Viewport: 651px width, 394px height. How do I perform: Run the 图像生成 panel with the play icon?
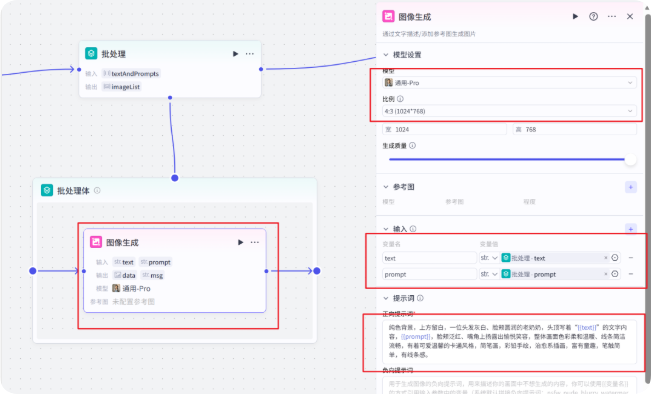pyautogui.click(x=575, y=17)
